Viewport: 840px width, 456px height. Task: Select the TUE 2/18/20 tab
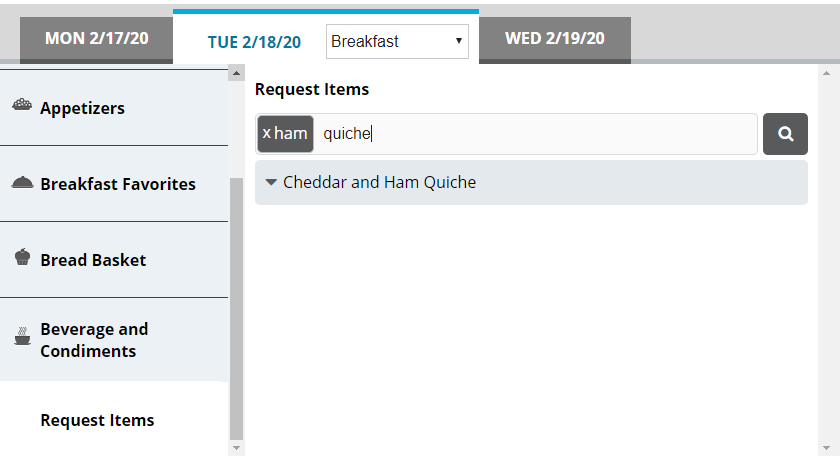pyautogui.click(x=254, y=41)
